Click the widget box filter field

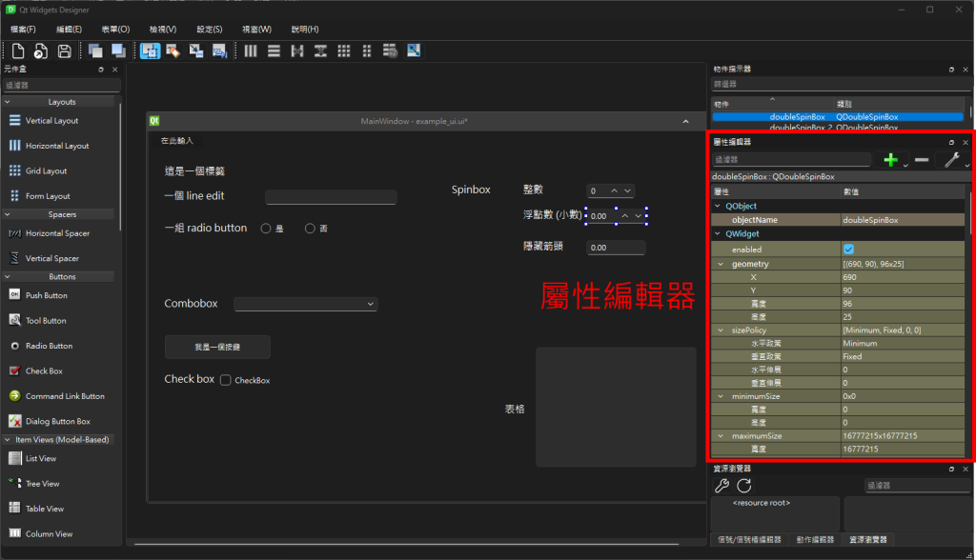click(x=61, y=86)
